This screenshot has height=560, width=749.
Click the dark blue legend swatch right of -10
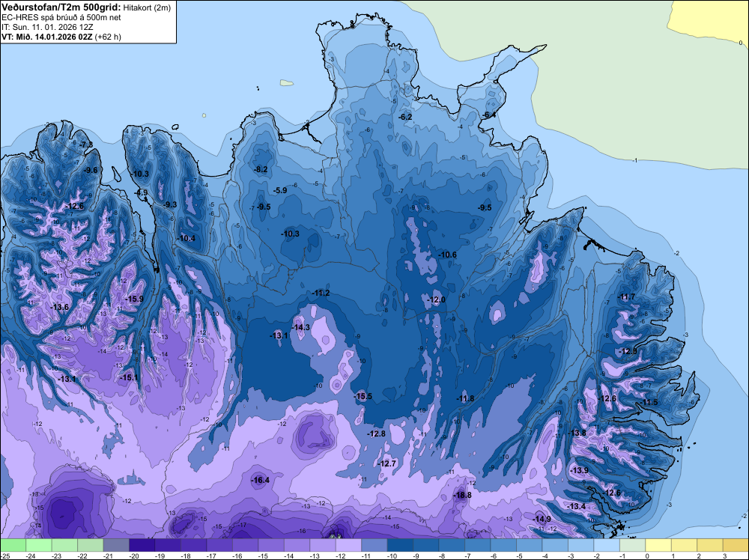click(400, 545)
